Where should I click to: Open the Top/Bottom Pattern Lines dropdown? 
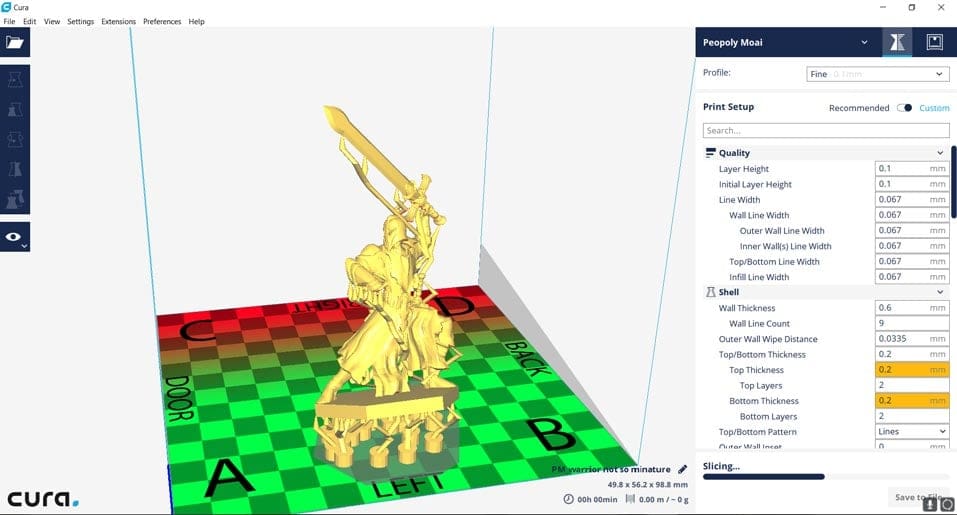click(x=912, y=432)
